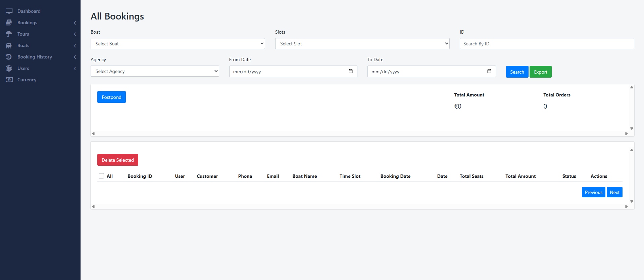Expand the Bookings menu chevron
The height and width of the screenshot is (280, 644).
click(75, 23)
